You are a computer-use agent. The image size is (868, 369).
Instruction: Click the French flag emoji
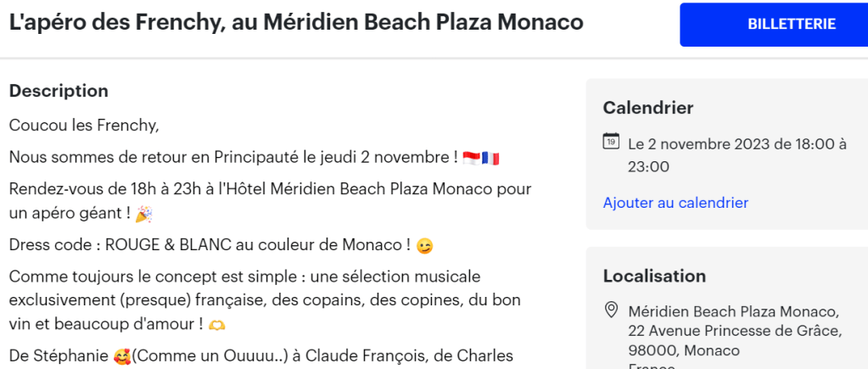click(490, 158)
